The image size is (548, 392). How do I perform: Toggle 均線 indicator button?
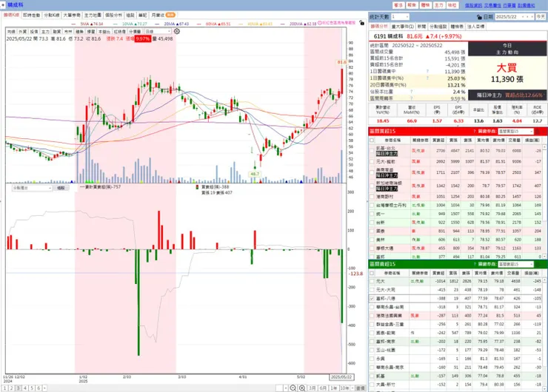(11, 31)
